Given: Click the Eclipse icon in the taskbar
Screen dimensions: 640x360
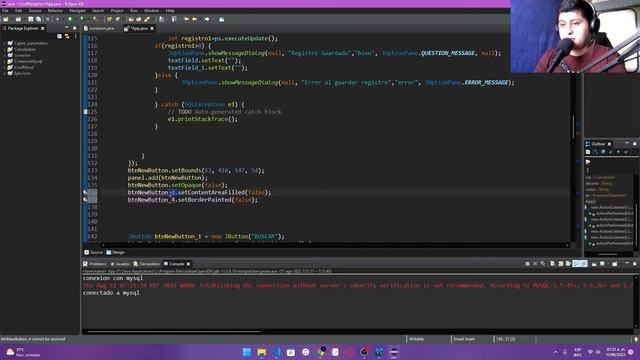Looking at the screenshot, I should [393, 352].
